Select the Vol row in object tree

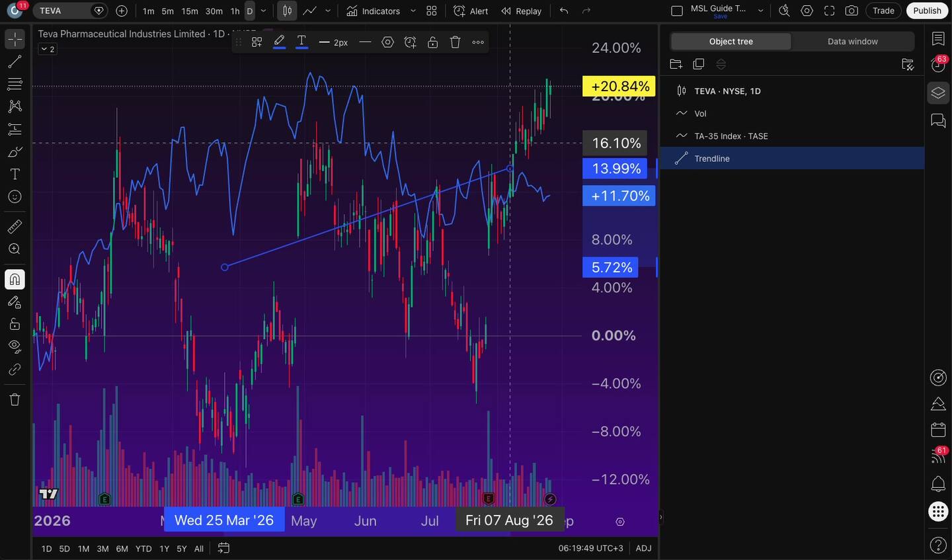coord(792,114)
